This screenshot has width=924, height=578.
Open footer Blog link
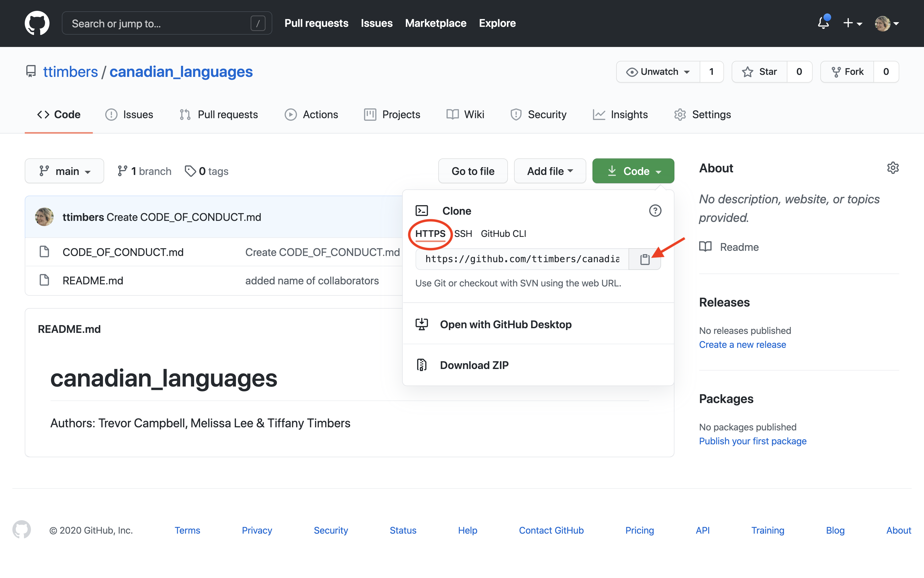[x=835, y=531]
